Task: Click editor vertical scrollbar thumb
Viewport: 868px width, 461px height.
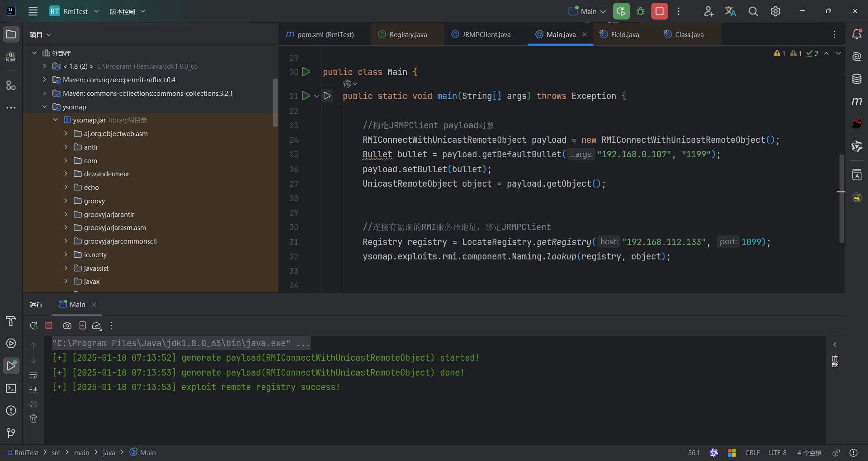Action: (x=841, y=199)
